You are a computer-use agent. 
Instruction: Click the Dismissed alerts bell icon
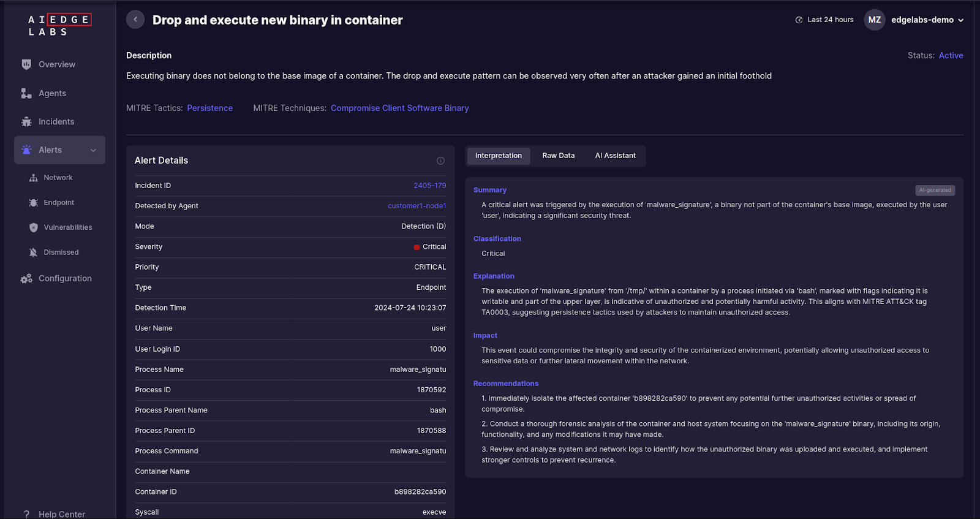click(x=34, y=252)
